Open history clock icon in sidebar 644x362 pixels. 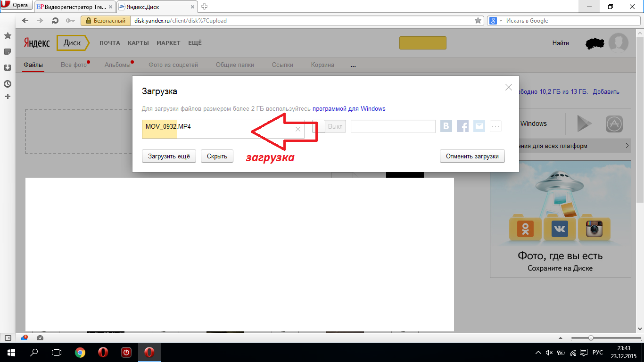click(8, 84)
